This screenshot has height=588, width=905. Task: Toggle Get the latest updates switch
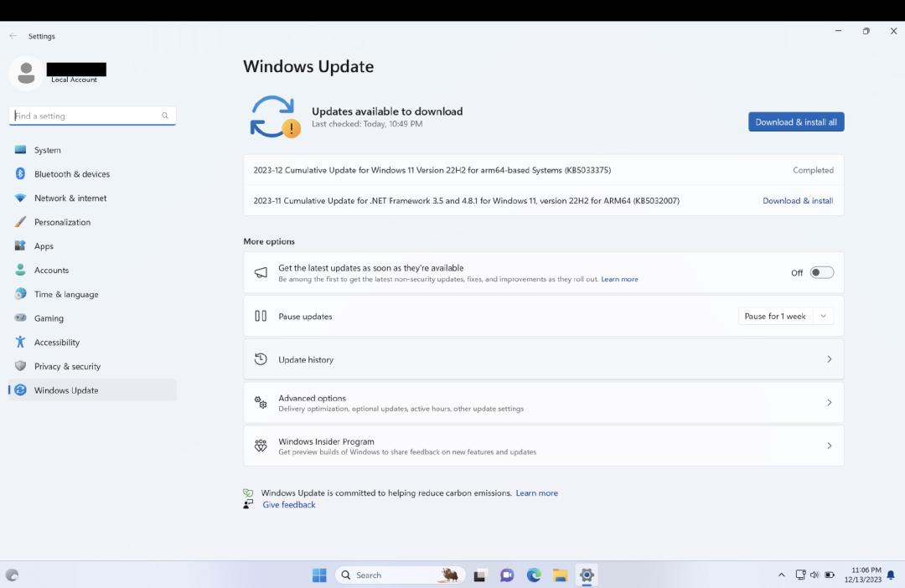[822, 272]
